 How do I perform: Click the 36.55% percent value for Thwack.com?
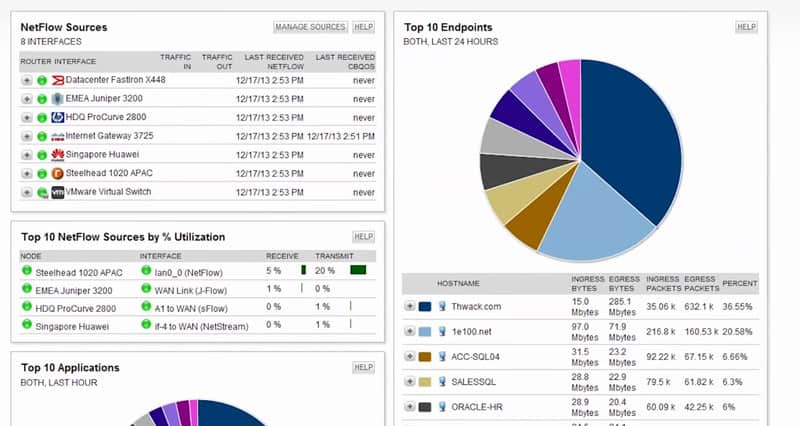(x=737, y=306)
